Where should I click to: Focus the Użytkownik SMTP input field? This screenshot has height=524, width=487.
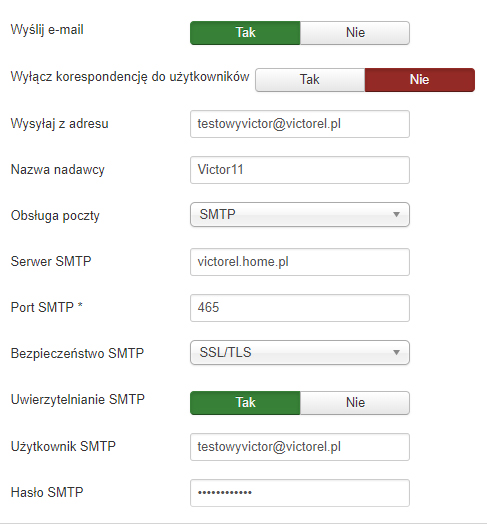(300, 447)
